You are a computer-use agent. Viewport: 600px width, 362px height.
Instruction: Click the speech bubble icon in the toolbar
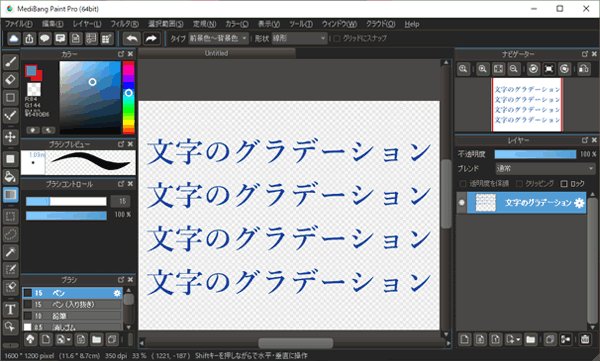(45, 39)
